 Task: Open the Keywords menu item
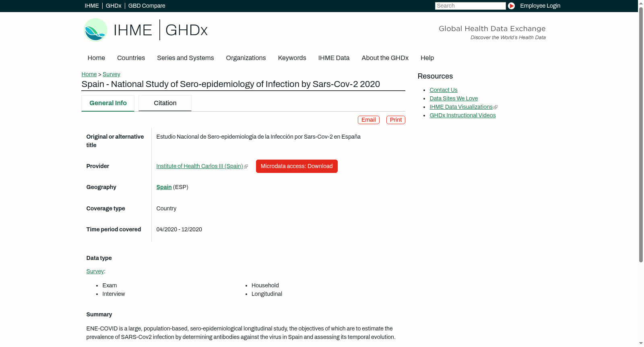tap(292, 58)
